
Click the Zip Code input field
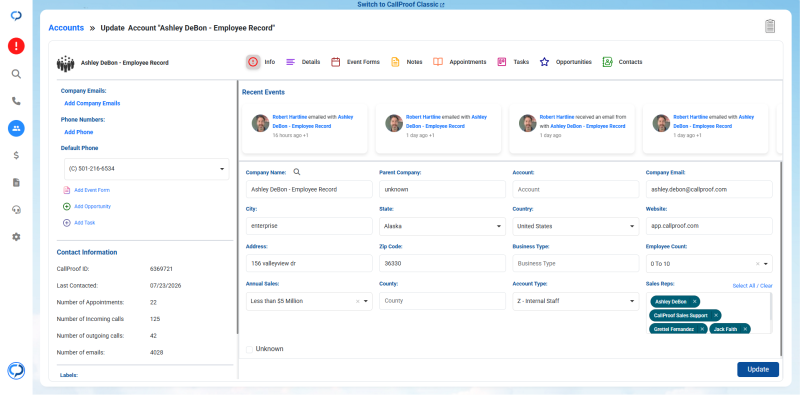(x=442, y=263)
